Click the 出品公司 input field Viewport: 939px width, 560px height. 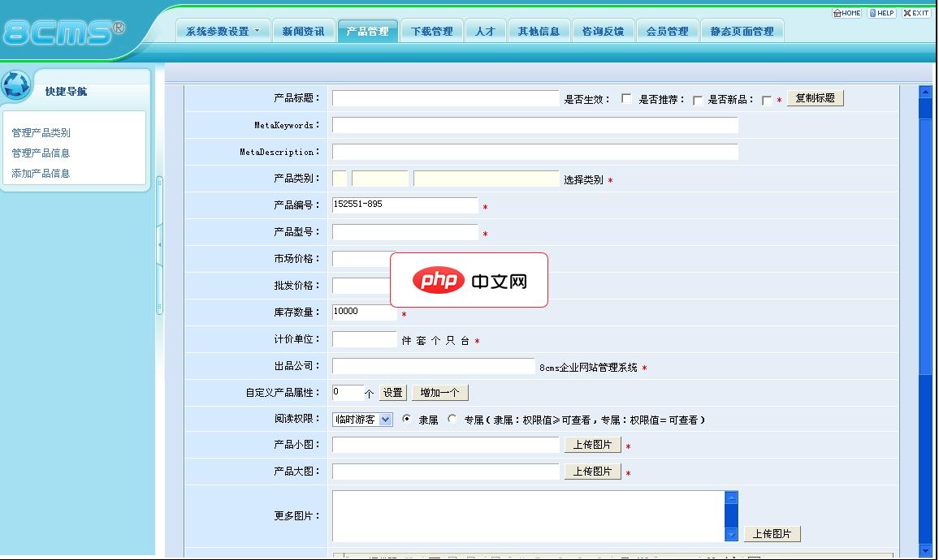pos(433,366)
